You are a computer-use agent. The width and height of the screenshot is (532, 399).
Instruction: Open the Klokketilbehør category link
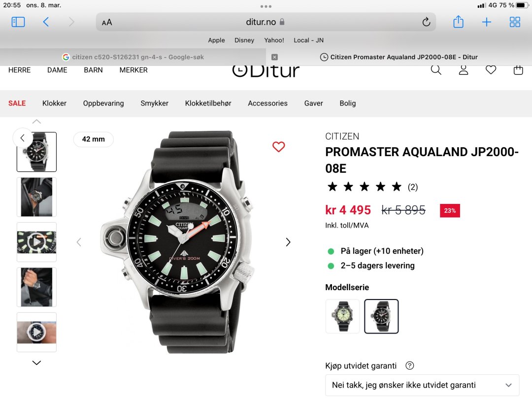pyautogui.click(x=208, y=103)
